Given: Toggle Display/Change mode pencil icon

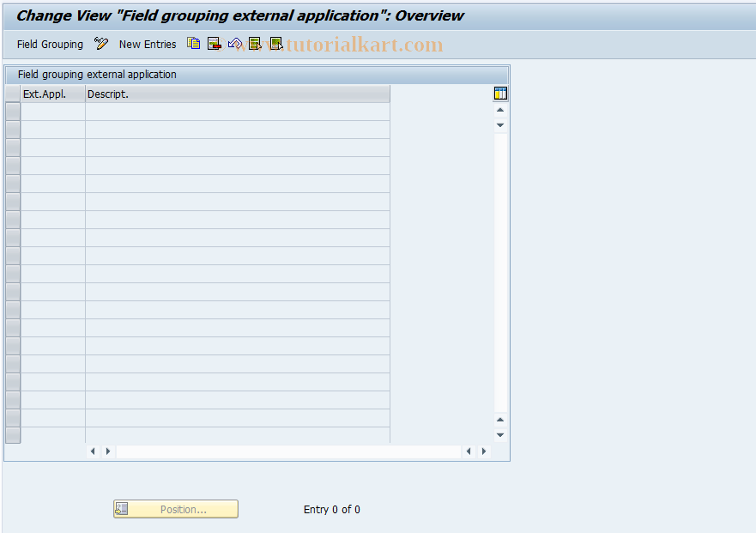Looking at the screenshot, I should click(101, 44).
